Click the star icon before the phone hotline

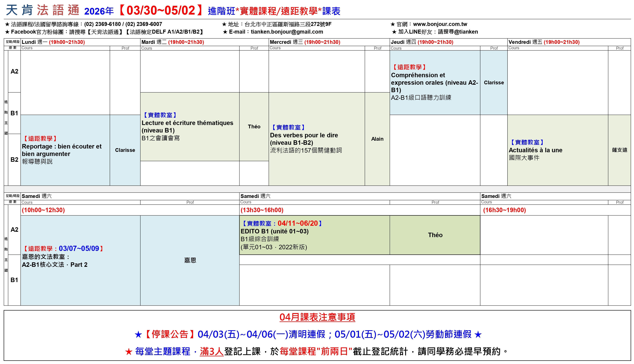click(7, 24)
